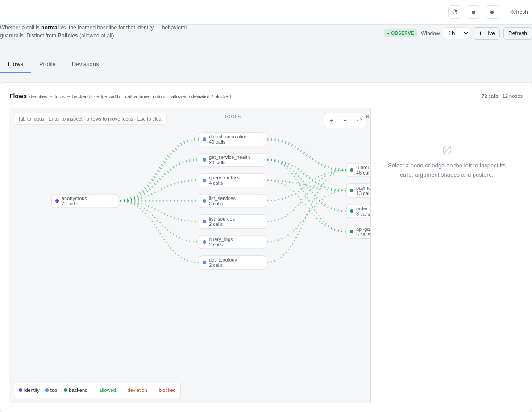Click the TOOLS column header

[x=233, y=117]
